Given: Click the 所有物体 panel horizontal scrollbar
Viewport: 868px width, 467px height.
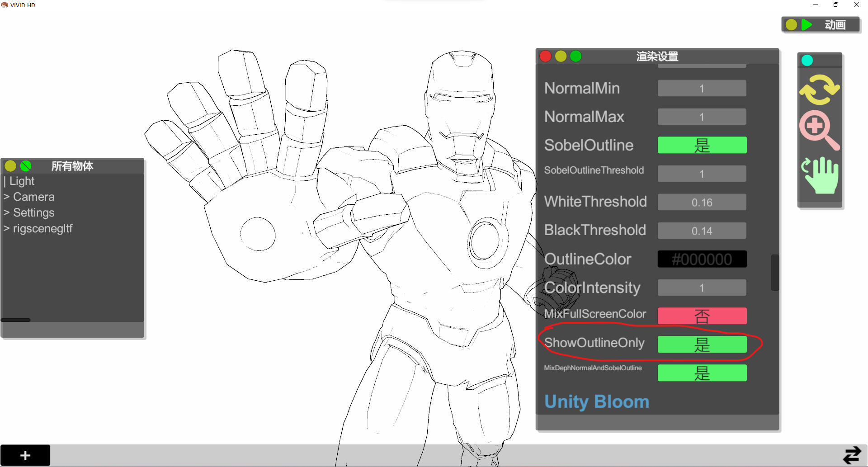Looking at the screenshot, I should point(16,320).
